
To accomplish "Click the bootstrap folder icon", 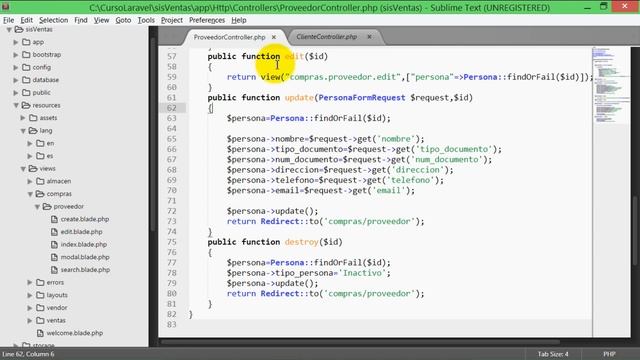I will (26, 55).
